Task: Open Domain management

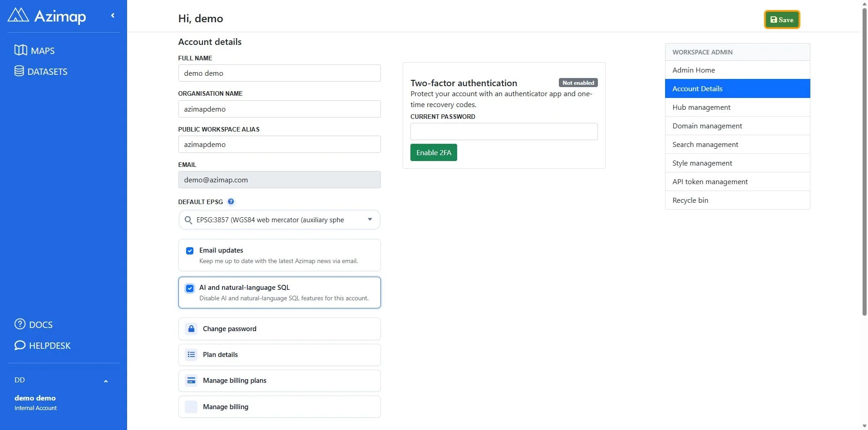Action: tap(737, 126)
